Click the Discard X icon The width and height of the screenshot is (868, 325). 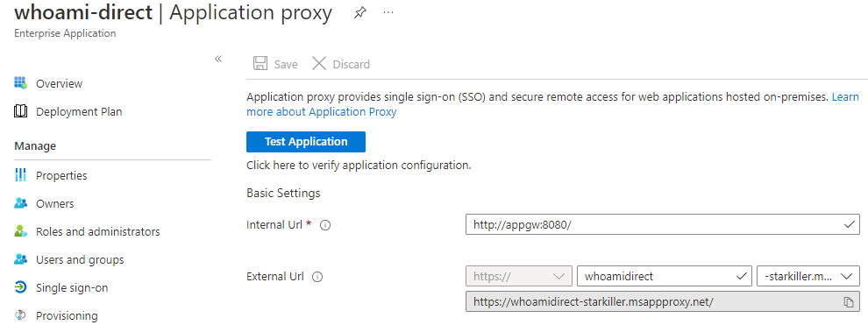(319, 64)
